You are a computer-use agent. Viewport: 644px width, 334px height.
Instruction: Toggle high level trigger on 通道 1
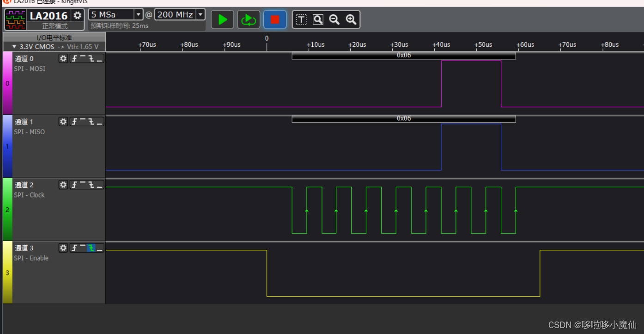pos(83,122)
